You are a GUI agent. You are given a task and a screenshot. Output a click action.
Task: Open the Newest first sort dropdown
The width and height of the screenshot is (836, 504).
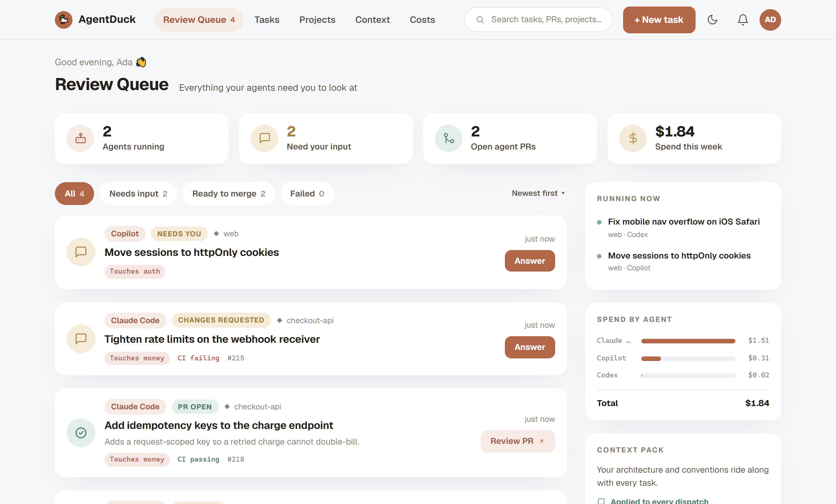click(x=538, y=193)
